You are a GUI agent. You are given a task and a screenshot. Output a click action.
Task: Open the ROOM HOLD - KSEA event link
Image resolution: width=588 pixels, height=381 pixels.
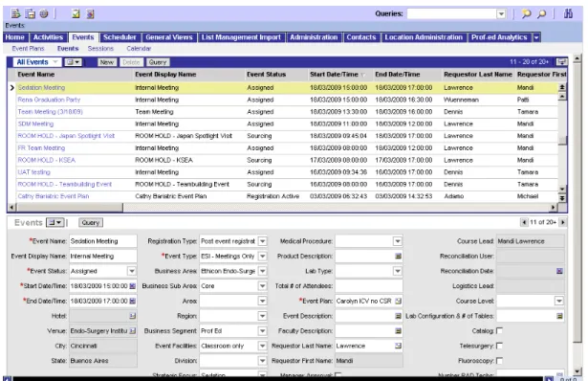pyautogui.click(x=47, y=160)
